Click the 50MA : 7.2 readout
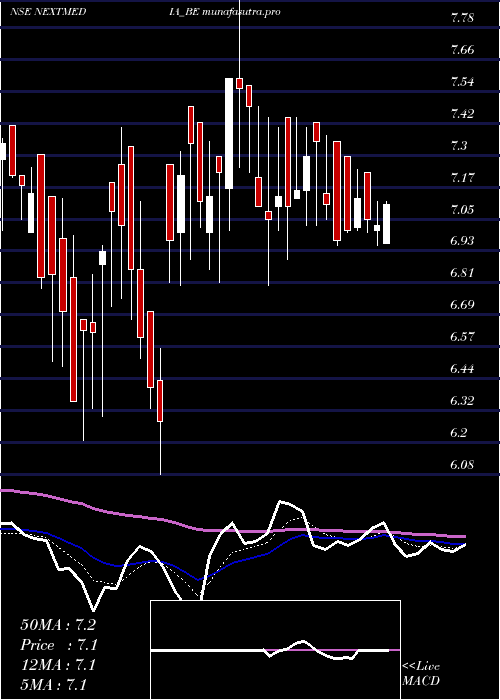 (58, 625)
